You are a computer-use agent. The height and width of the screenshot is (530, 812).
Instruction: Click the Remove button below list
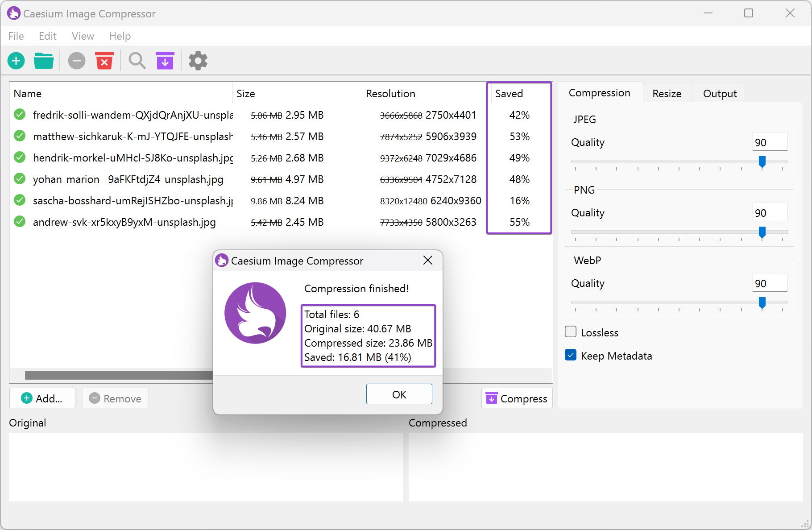tap(115, 398)
